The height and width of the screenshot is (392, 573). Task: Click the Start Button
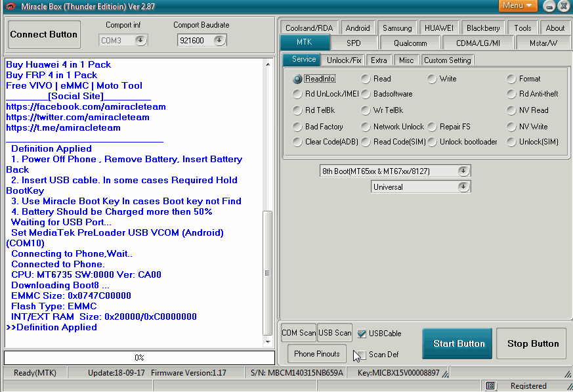click(x=457, y=343)
